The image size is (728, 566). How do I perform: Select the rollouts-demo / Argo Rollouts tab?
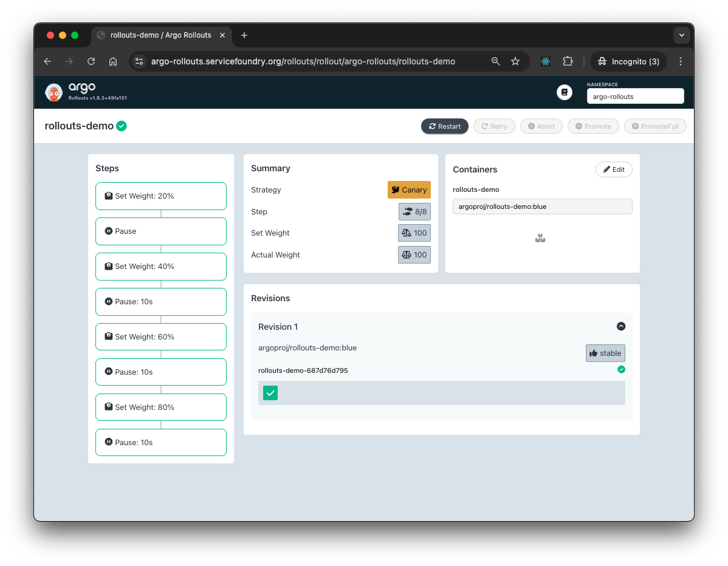pos(160,35)
